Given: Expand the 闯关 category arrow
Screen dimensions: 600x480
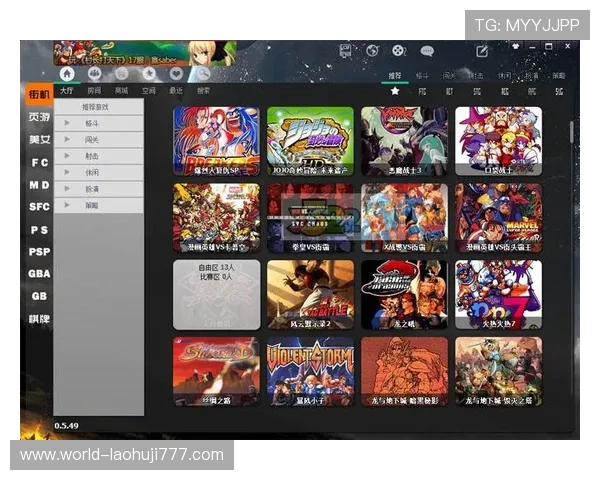Looking at the screenshot, I should [x=94, y=139].
